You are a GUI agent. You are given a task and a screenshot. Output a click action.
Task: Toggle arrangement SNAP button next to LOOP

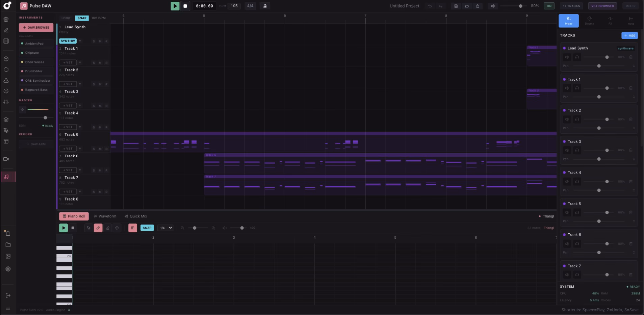click(82, 18)
